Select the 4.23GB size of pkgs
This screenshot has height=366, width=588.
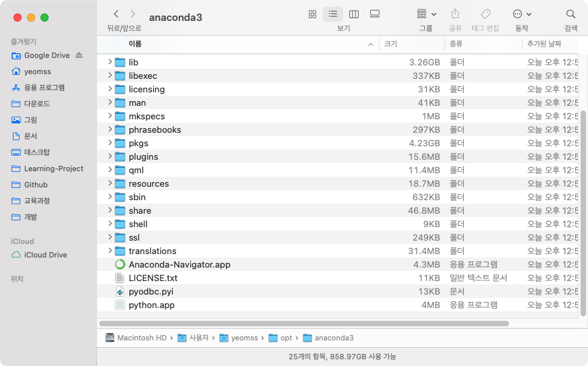click(425, 144)
